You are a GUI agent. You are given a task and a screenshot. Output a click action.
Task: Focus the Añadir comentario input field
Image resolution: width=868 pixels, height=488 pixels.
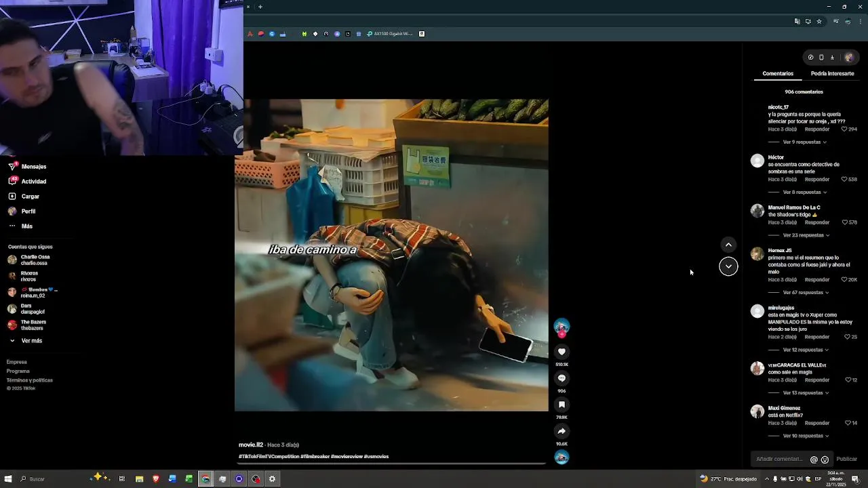(780, 460)
